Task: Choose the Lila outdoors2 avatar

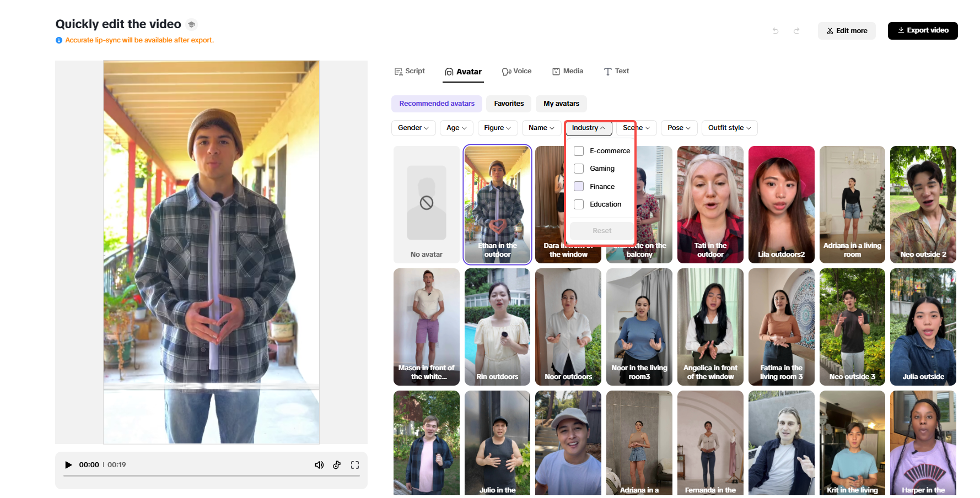Action: 782,204
